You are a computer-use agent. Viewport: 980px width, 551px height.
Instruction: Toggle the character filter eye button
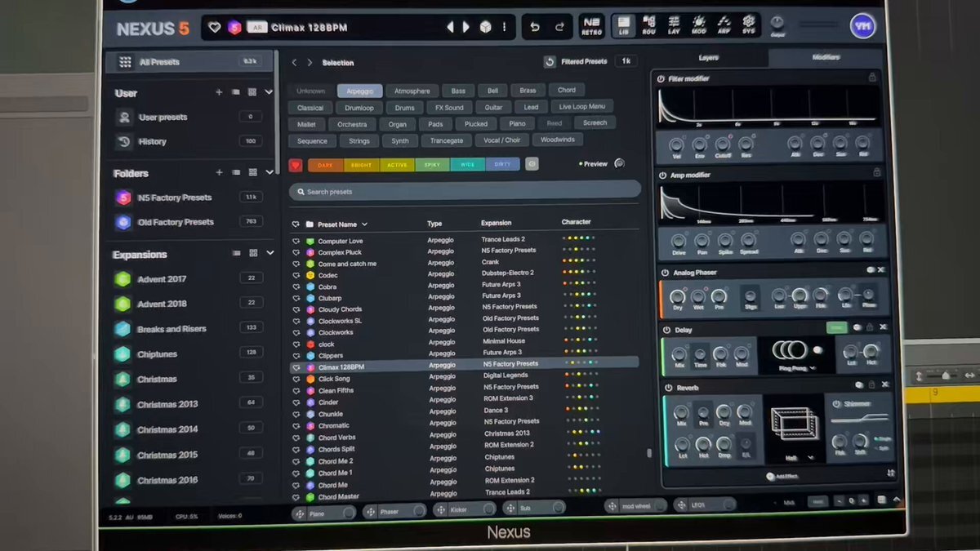click(532, 164)
